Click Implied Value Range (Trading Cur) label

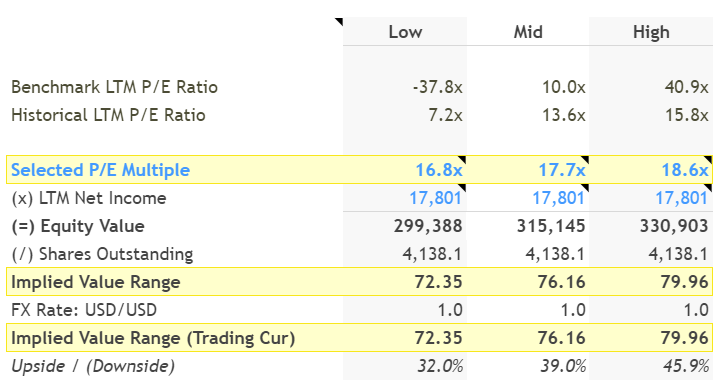click(153, 338)
